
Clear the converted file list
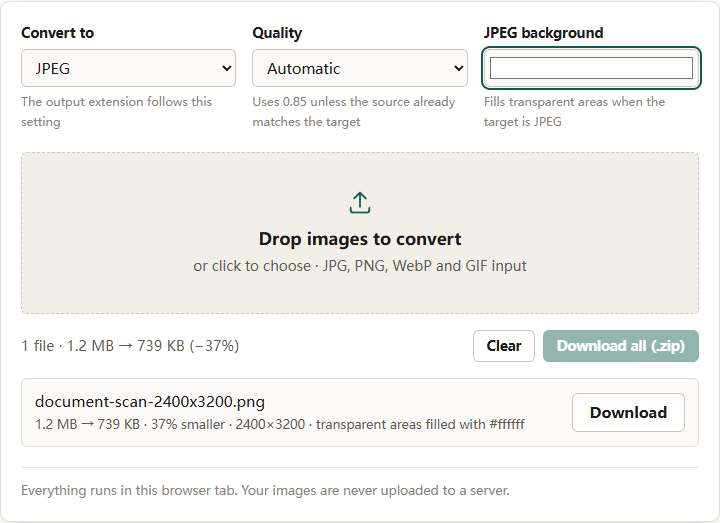coord(504,346)
